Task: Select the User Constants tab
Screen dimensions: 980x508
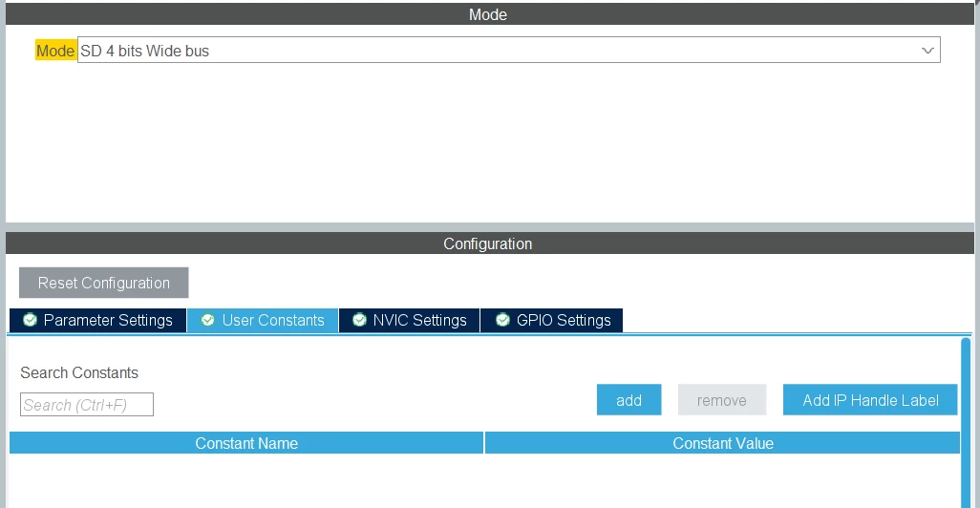Action: [x=263, y=321]
